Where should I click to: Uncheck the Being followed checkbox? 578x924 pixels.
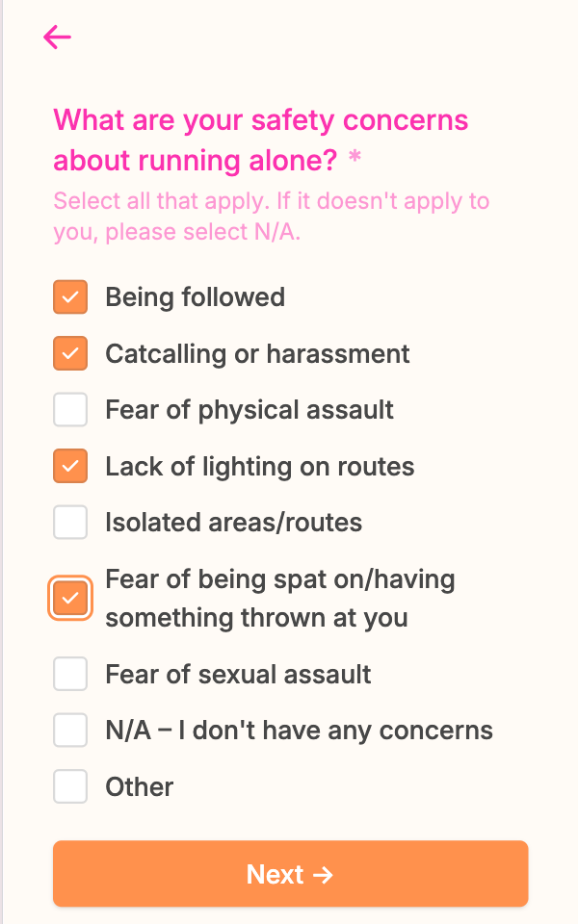[70, 297]
